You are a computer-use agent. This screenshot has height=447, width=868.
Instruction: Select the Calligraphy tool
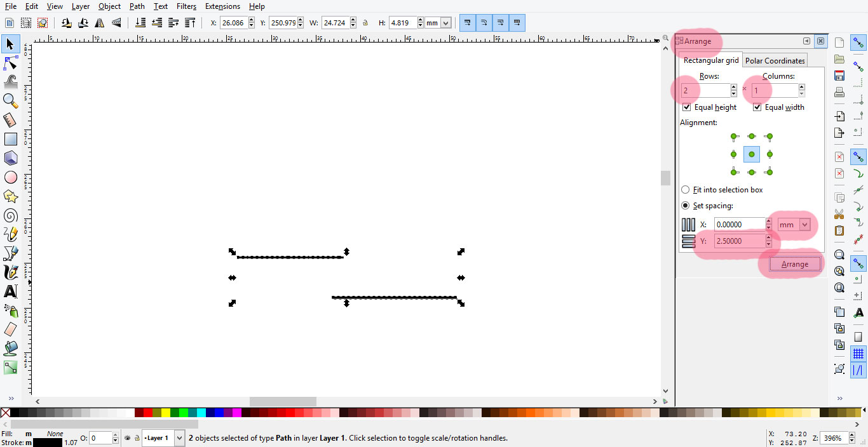(x=10, y=272)
